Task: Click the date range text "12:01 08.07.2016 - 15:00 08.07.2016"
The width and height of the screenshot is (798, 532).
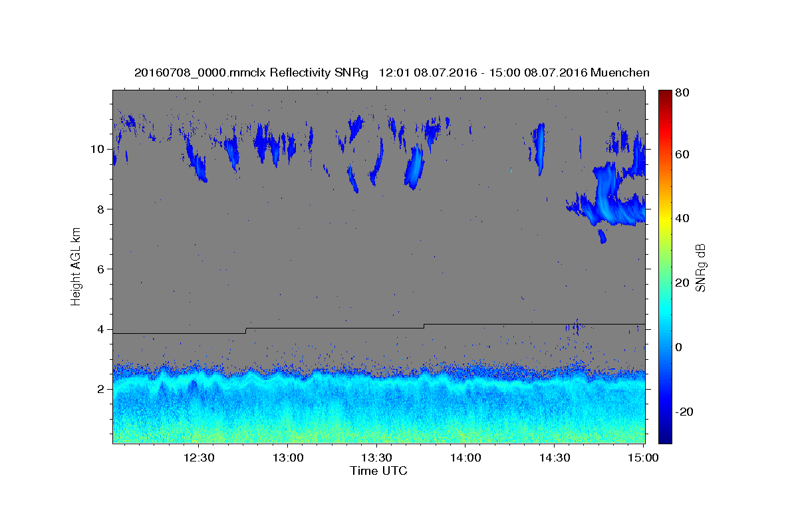Action: click(x=483, y=72)
